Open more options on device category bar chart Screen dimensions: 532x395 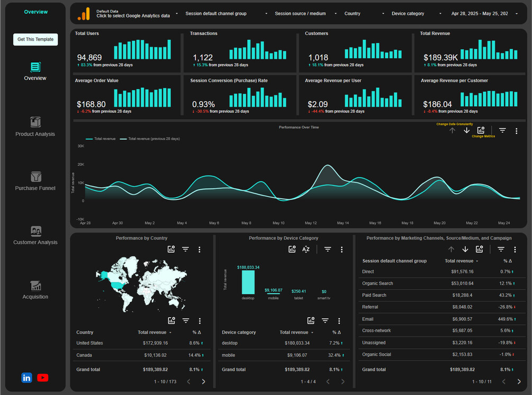click(x=341, y=250)
